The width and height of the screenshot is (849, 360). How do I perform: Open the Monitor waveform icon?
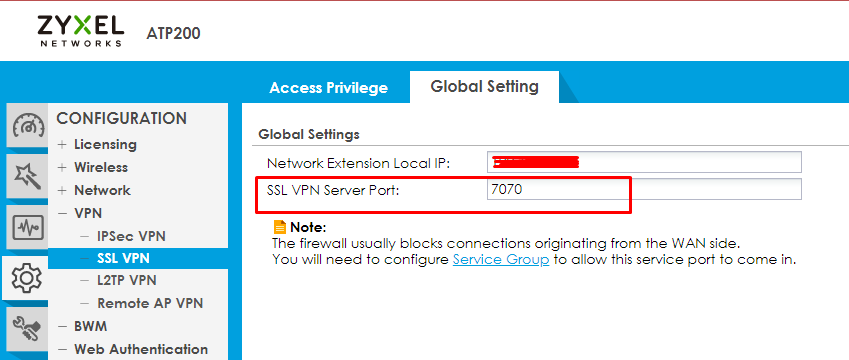coord(27,228)
